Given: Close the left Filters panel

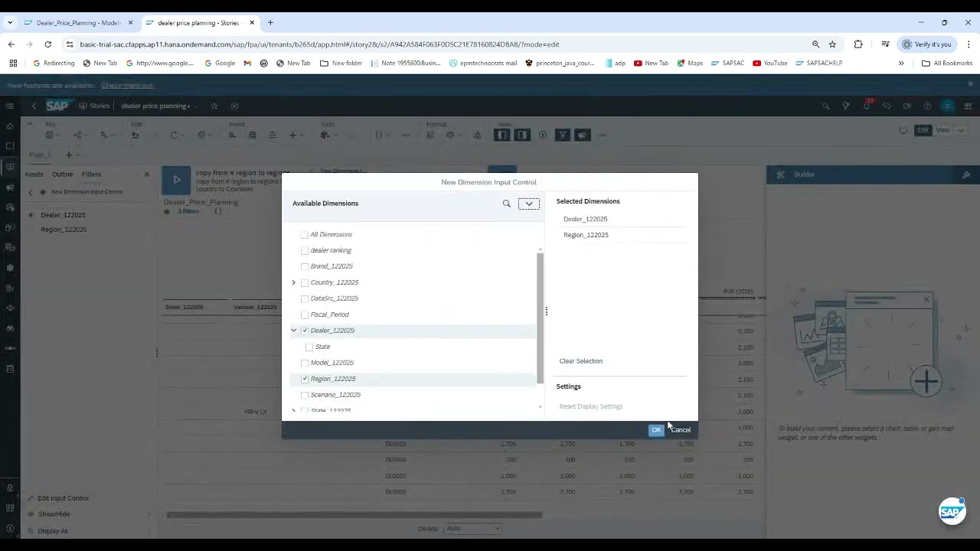Looking at the screenshot, I should pos(147,174).
